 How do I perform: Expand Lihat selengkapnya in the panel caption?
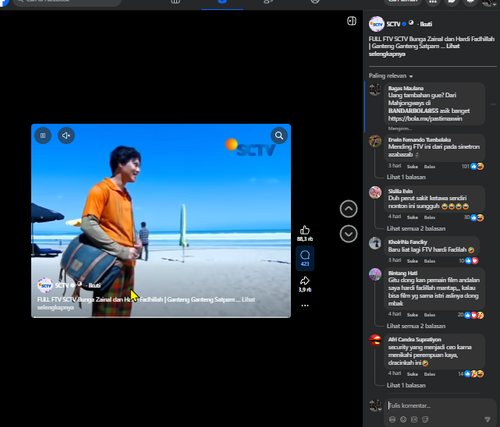click(387, 54)
